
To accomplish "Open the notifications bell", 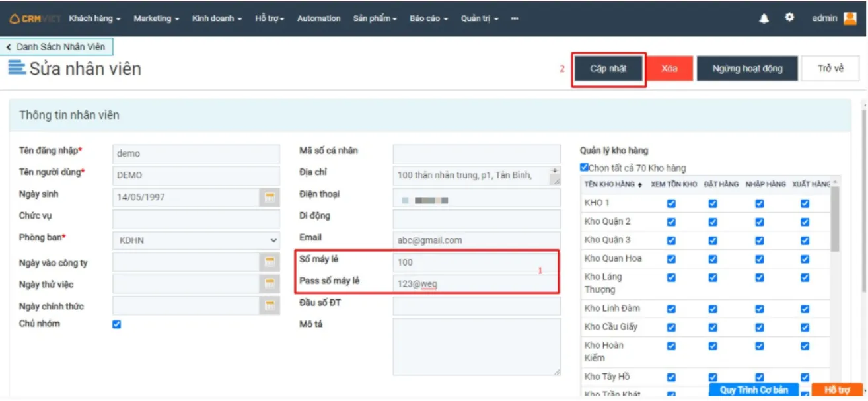I will coord(764,18).
